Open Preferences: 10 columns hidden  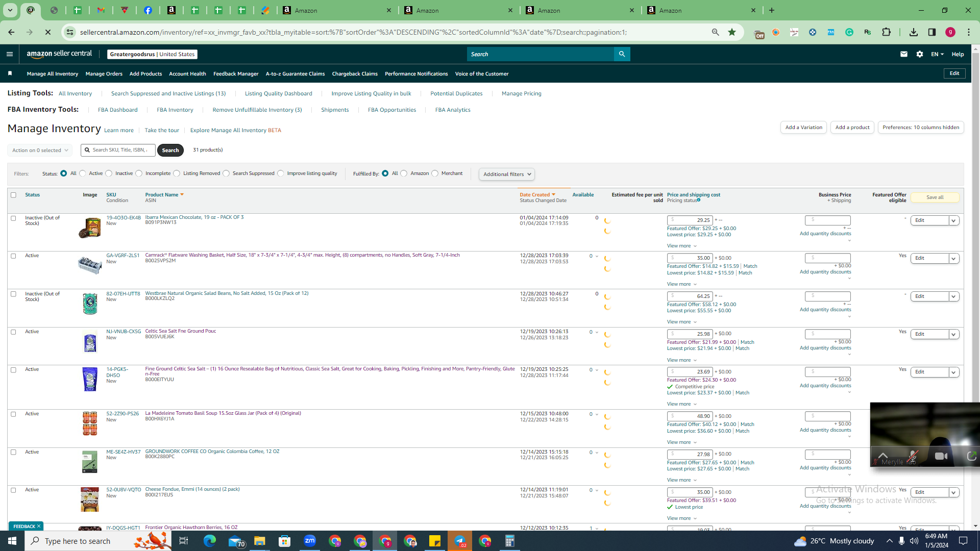[921, 128]
